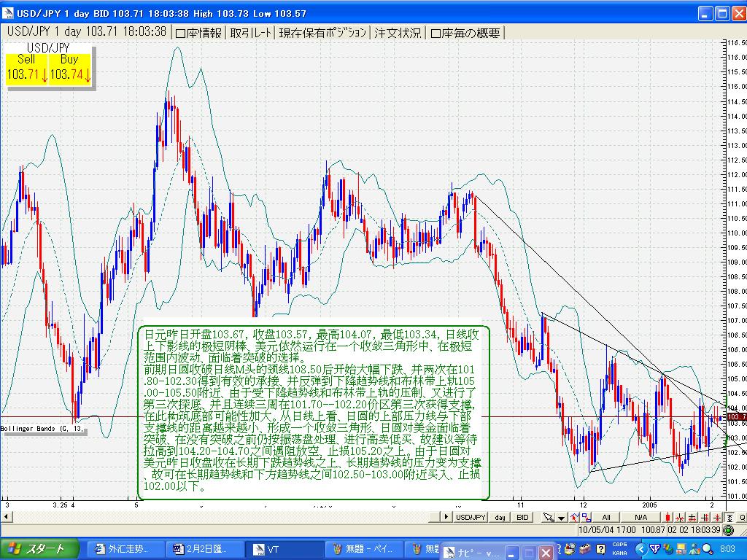747x560 pixels.
Task: Switch to the VT taskbar button
Action: (x=285, y=549)
